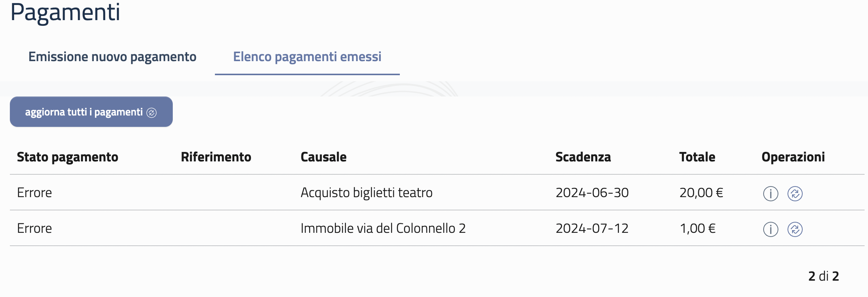
Task: Click the Operazioni column header
Action: click(793, 157)
